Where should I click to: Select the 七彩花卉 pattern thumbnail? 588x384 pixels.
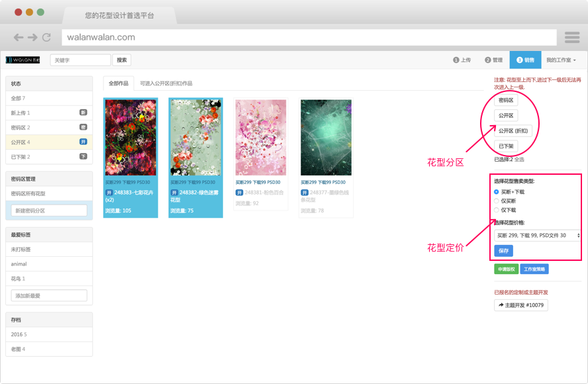tap(130, 137)
